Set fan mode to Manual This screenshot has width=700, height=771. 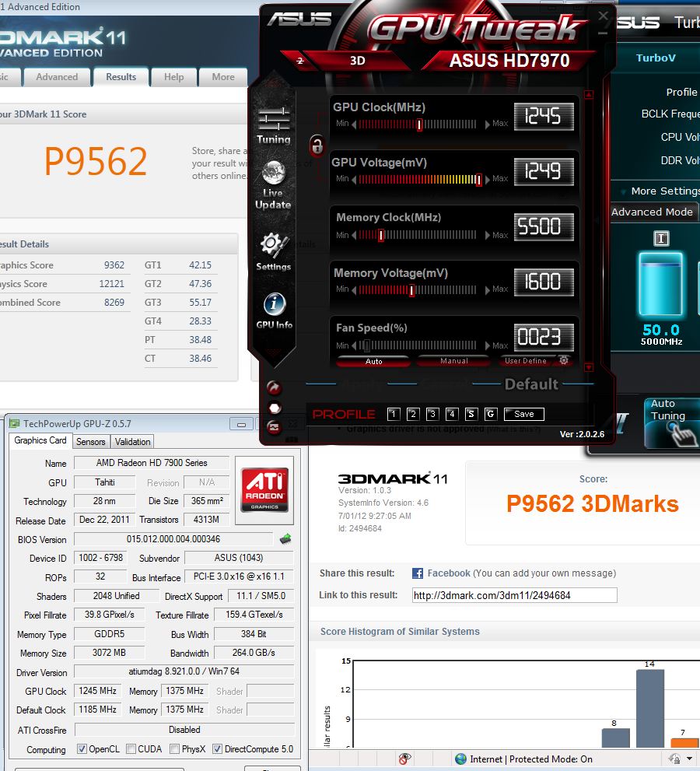tap(453, 361)
